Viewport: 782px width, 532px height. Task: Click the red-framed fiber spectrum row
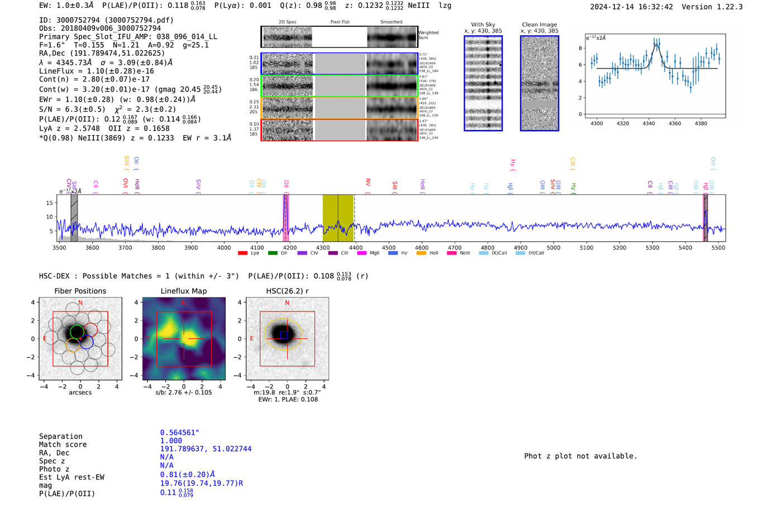(x=340, y=130)
